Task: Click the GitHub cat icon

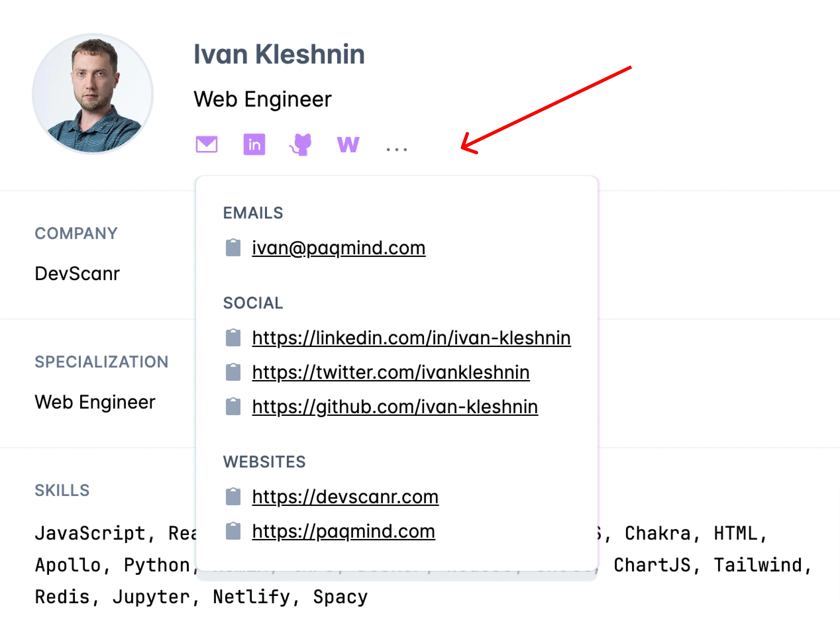Action: click(301, 144)
